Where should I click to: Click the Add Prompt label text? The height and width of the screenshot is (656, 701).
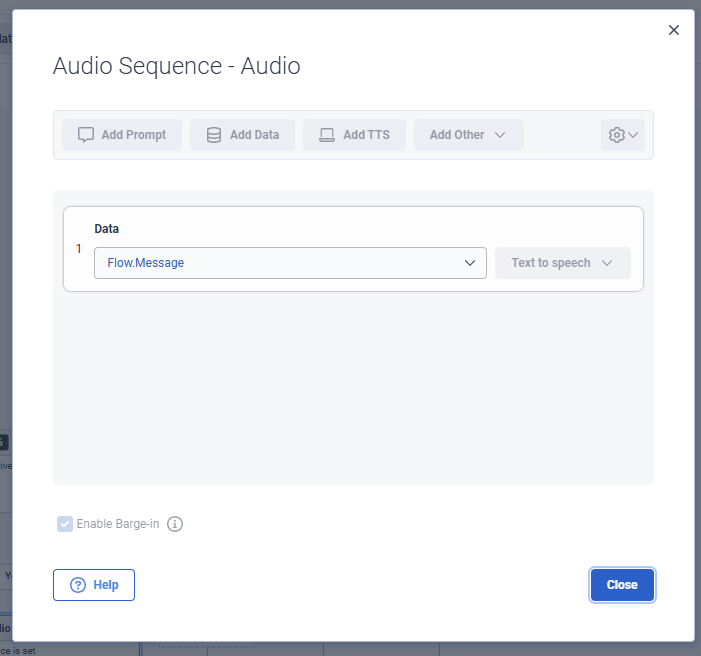click(x=134, y=135)
